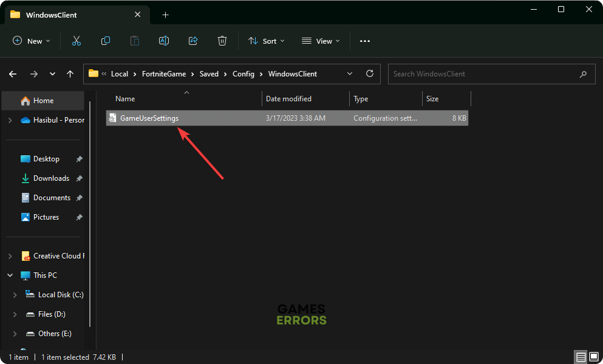The image size is (603, 364).
Task: Go up one folder level
Action: click(x=70, y=74)
